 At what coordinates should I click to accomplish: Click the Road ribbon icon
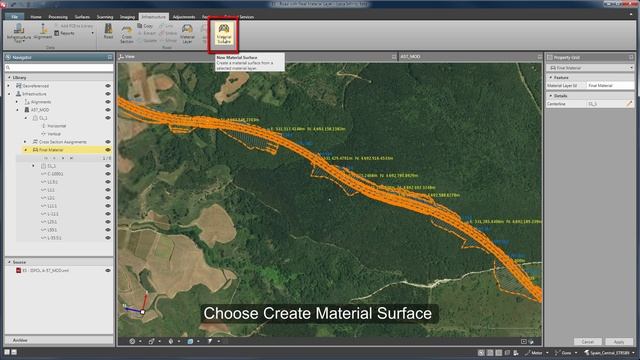point(108,32)
